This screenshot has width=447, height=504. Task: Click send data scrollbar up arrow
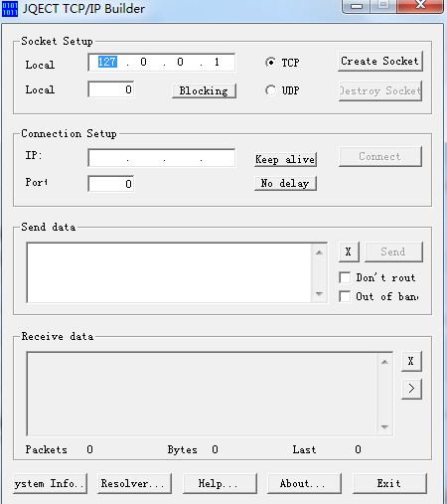click(x=319, y=252)
